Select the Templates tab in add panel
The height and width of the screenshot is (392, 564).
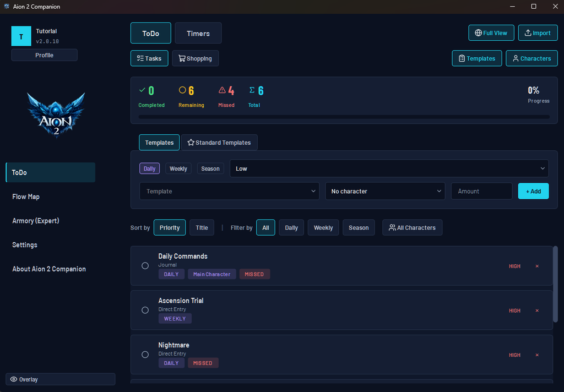[159, 143]
